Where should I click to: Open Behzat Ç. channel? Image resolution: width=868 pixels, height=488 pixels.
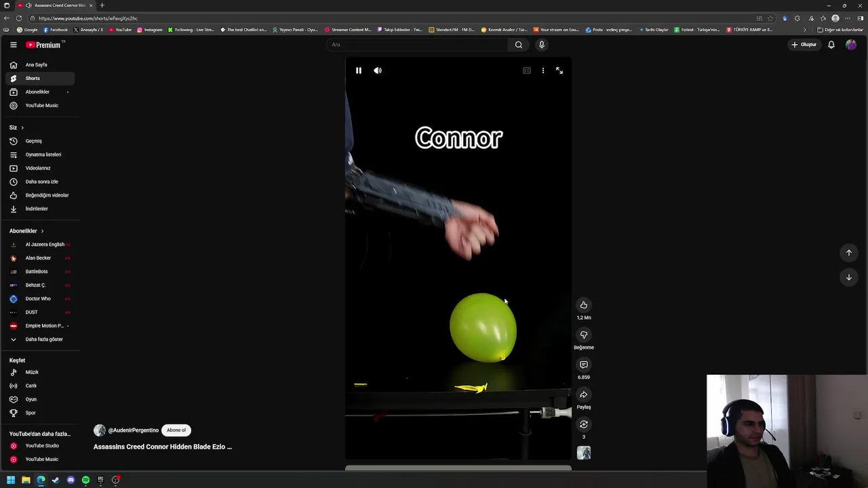(x=41, y=285)
